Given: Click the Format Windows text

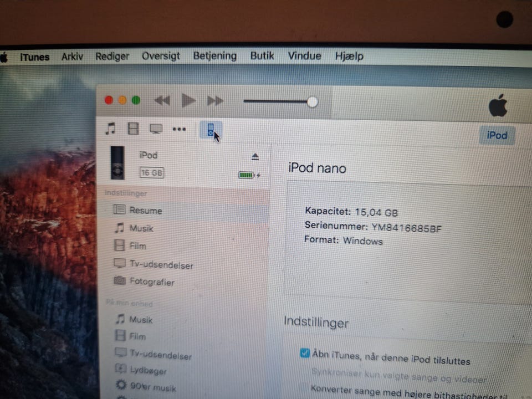Looking at the screenshot, I should [x=344, y=240].
